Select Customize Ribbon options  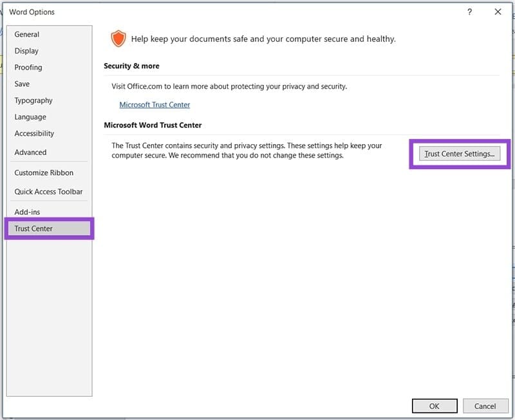(39, 172)
